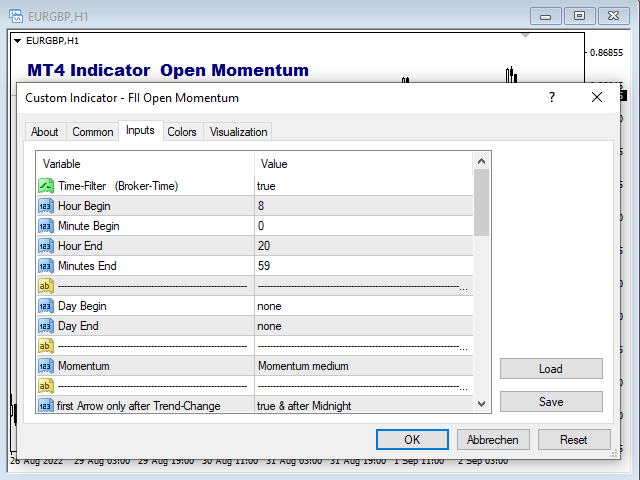The width and height of the screenshot is (640, 480).
Task: Click the Day End row icon
Action: pyautogui.click(x=46, y=326)
